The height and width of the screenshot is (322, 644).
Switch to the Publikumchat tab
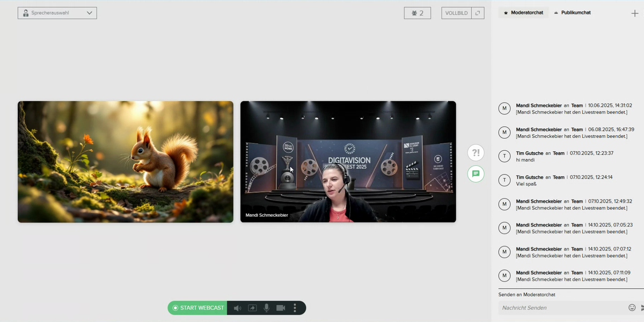click(x=572, y=12)
